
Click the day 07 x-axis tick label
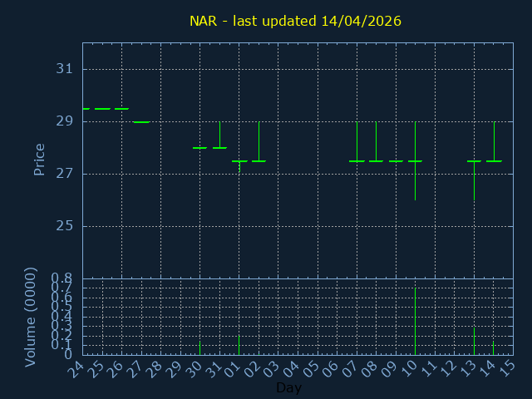pyautogui.click(x=351, y=367)
